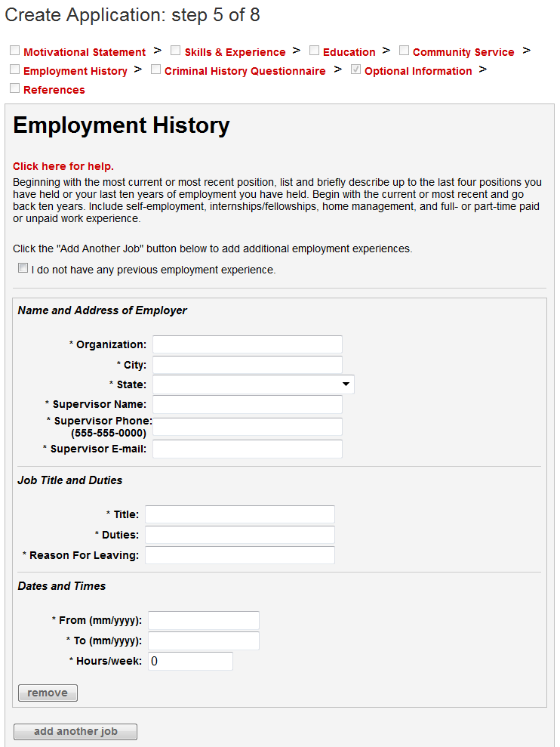Toggle the Optional Information step checkbox
Image resolution: width=560 pixels, height=747 pixels.
point(356,70)
